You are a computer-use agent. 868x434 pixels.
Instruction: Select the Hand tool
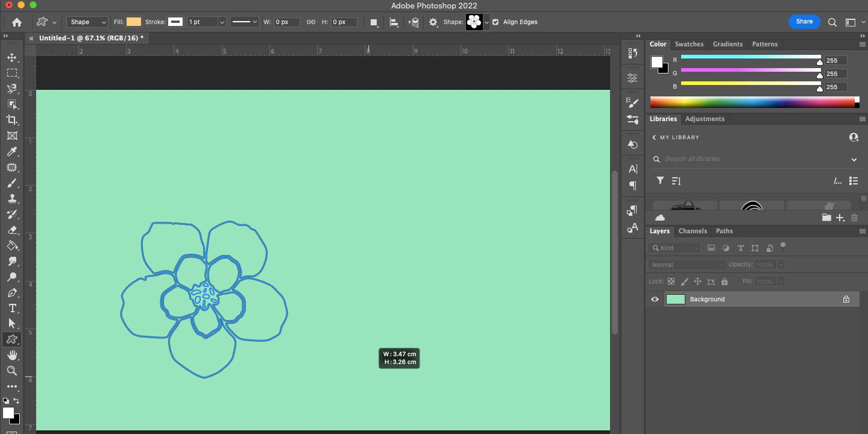coord(11,356)
